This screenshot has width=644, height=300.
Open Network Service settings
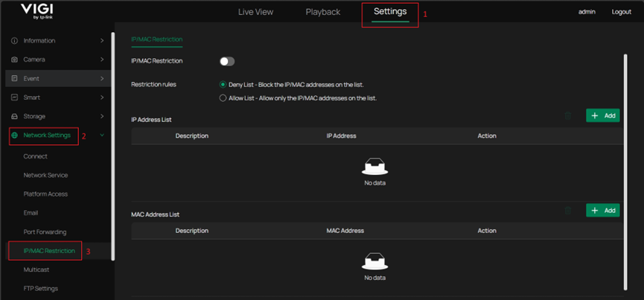tap(45, 175)
